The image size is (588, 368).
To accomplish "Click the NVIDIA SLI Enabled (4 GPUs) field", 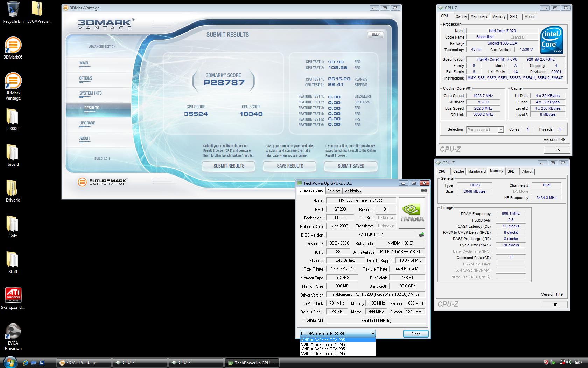I will [x=376, y=321].
